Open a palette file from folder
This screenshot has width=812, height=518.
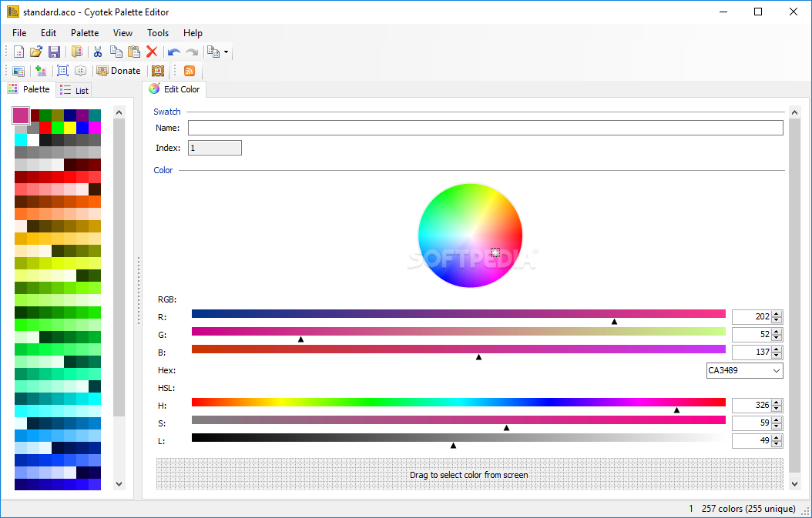(x=35, y=52)
